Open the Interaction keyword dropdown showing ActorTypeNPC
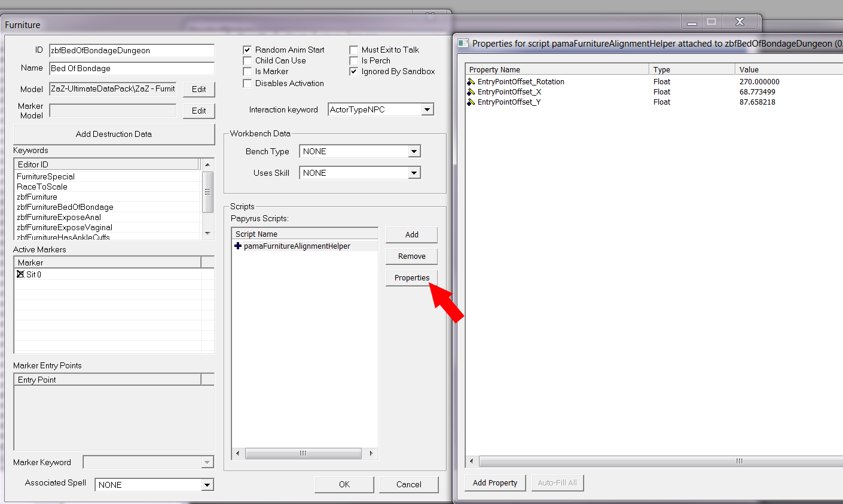 pos(427,109)
